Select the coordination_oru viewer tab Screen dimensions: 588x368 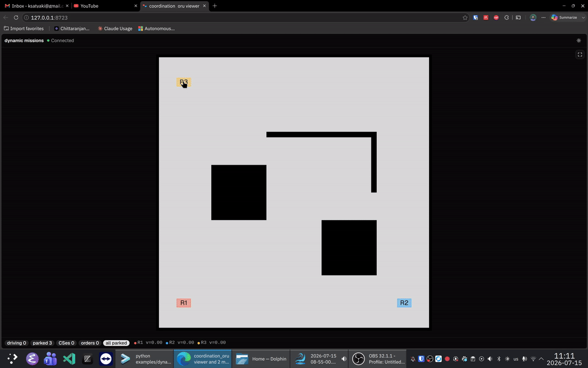pos(174,6)
